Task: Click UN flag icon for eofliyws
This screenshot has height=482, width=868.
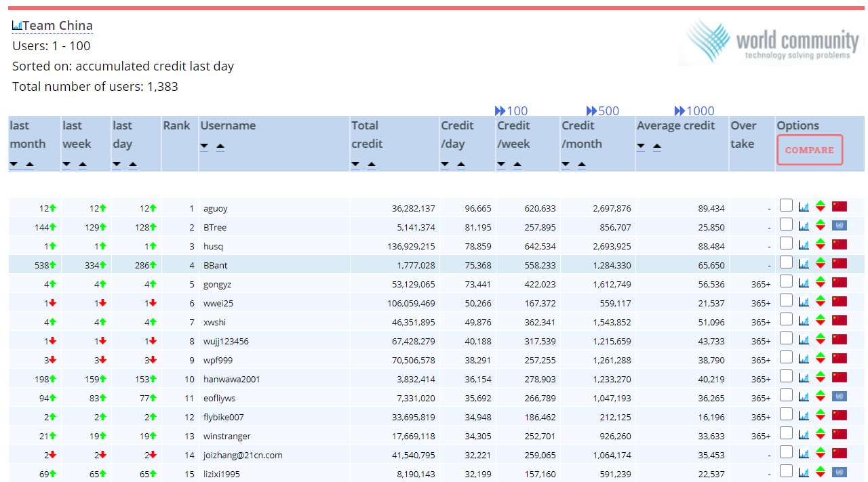Action: tap(840, 396)
